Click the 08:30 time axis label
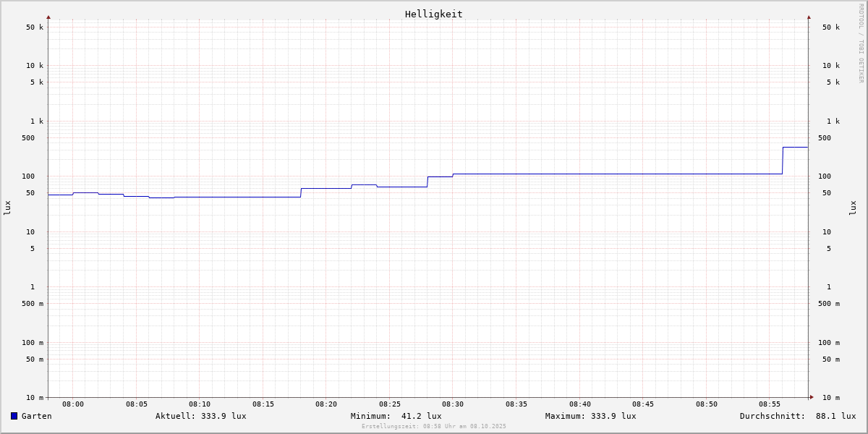 453,404
